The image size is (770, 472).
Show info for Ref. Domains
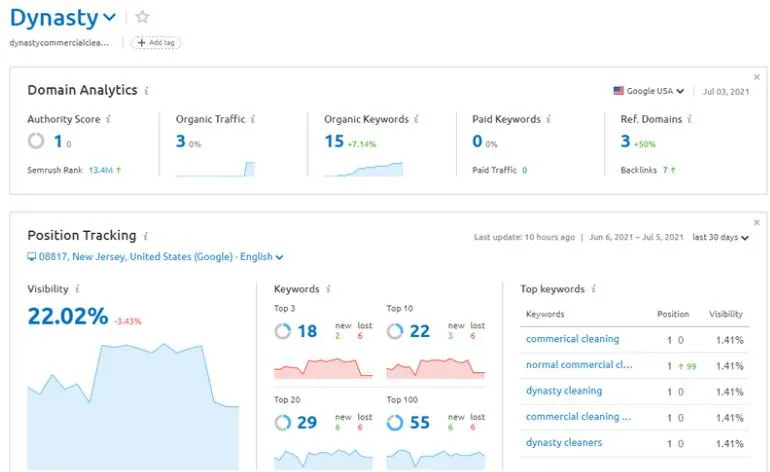click(689, 119)
